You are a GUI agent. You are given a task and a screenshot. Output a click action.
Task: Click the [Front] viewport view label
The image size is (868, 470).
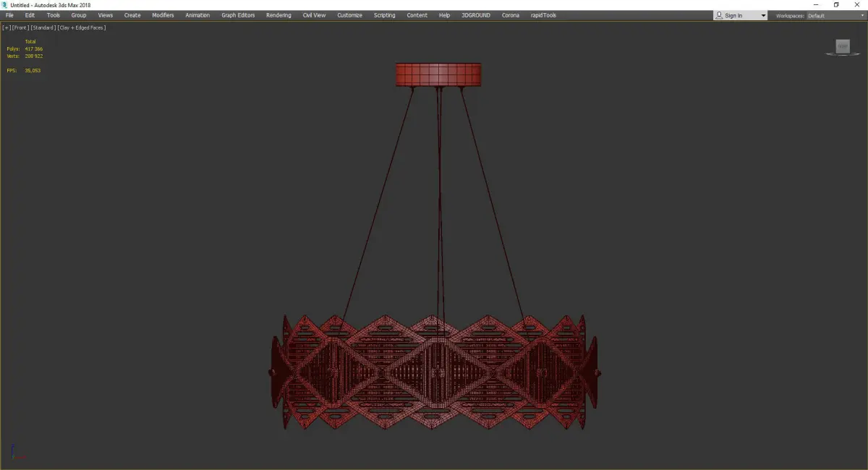tap(20, 27)
